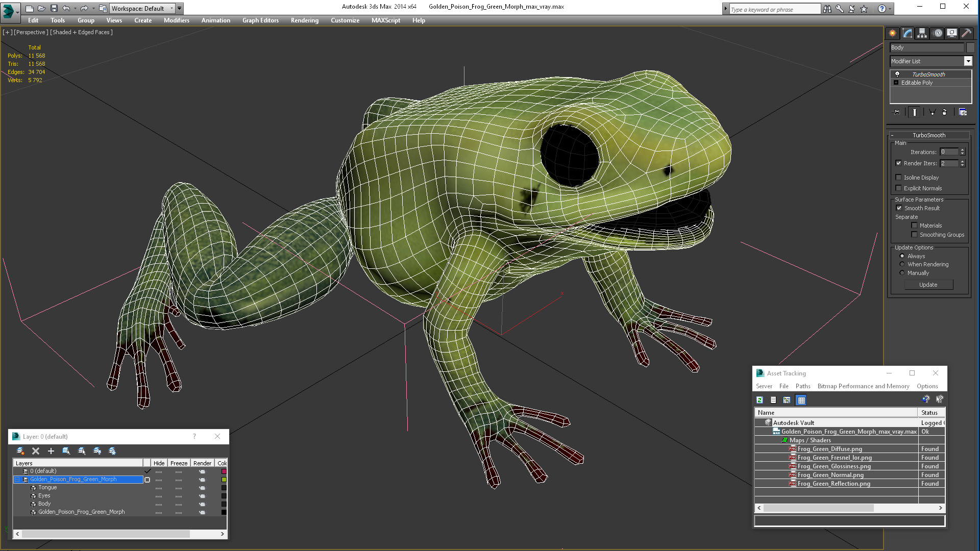Click the Iterations spinner arrows
The height and width of the screenshot is (551, 980).
click(x=962, y=152)
